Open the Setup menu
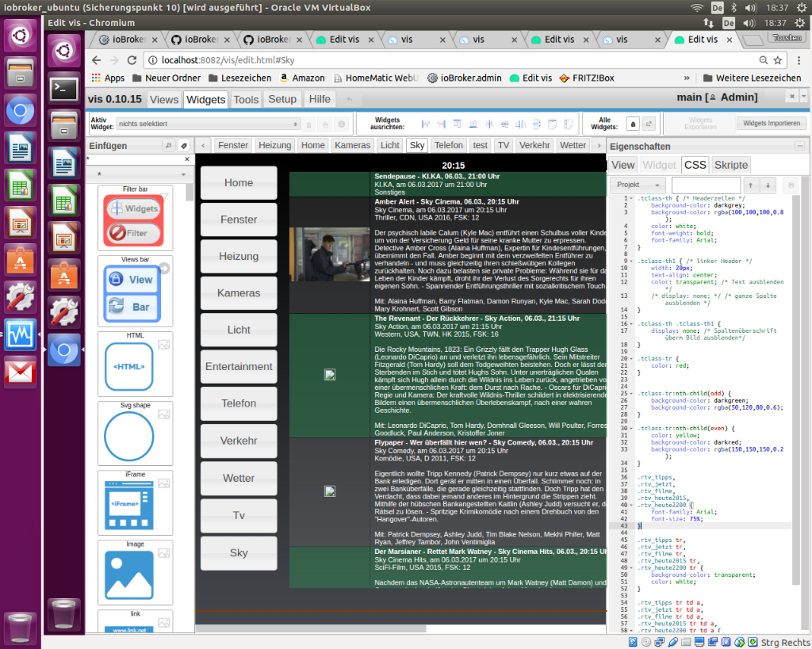This screenshot has height=649, width=812. (282, 99)
